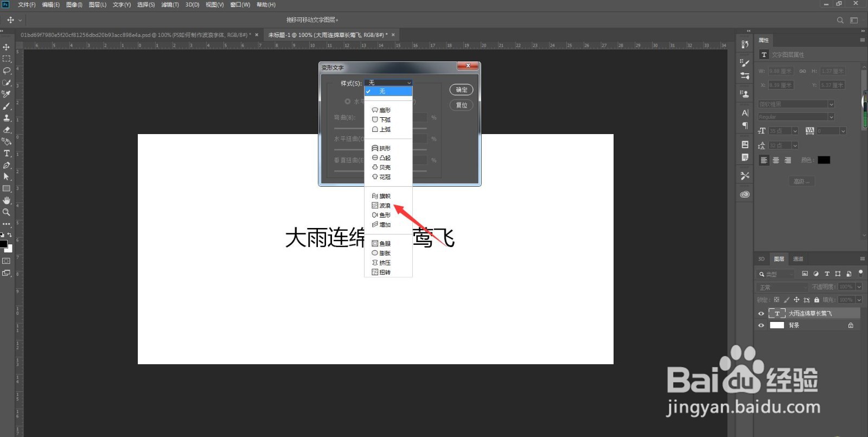Click the X position input field
Viewport: 868px width, 437px height.
781,85
